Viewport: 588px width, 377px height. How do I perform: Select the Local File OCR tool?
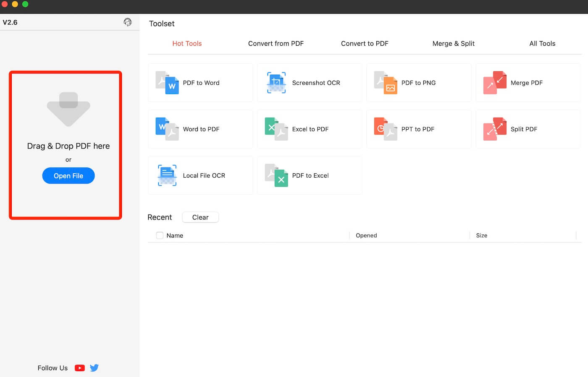(200, 175)
